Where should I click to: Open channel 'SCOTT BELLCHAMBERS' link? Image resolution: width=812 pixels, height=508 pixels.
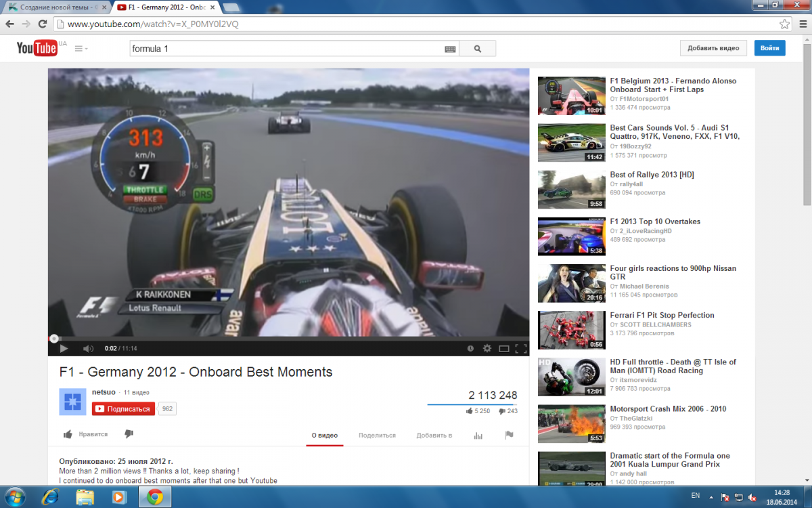[656, 324]
